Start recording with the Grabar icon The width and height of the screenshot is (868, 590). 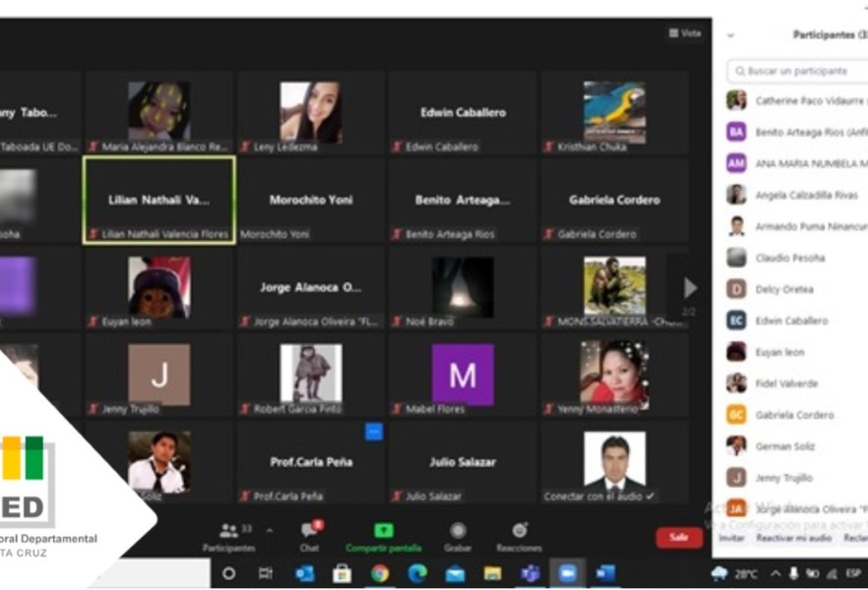coord(458,531)
